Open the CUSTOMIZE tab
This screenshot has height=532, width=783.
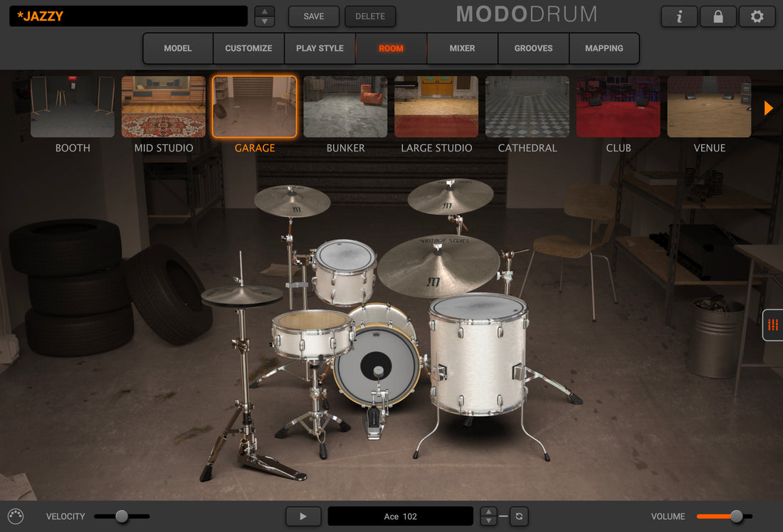[x=248, y=48]
